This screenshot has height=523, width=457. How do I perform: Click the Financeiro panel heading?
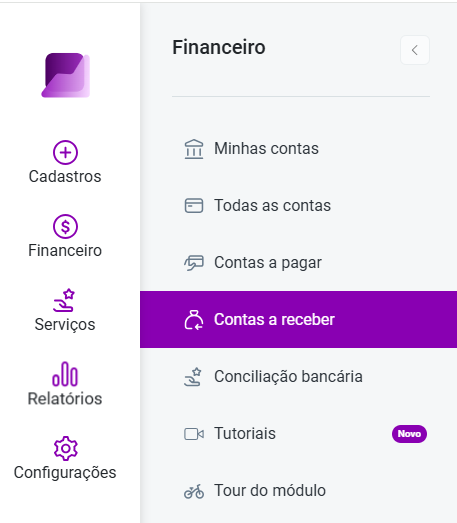pyautogui.click(x=219, y=47)
